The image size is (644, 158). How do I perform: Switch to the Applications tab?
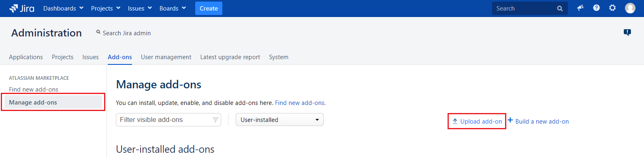[x=26, y=57]
